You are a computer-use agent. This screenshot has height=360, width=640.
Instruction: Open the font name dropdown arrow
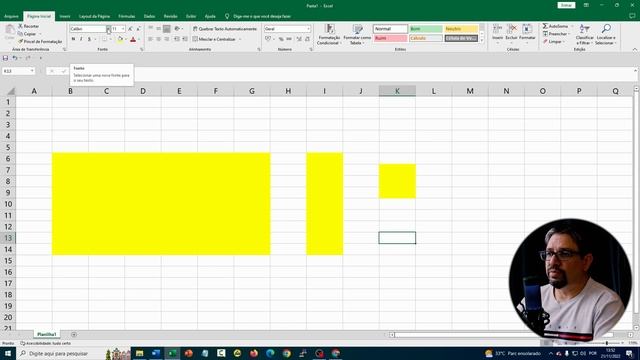point(108,29)
